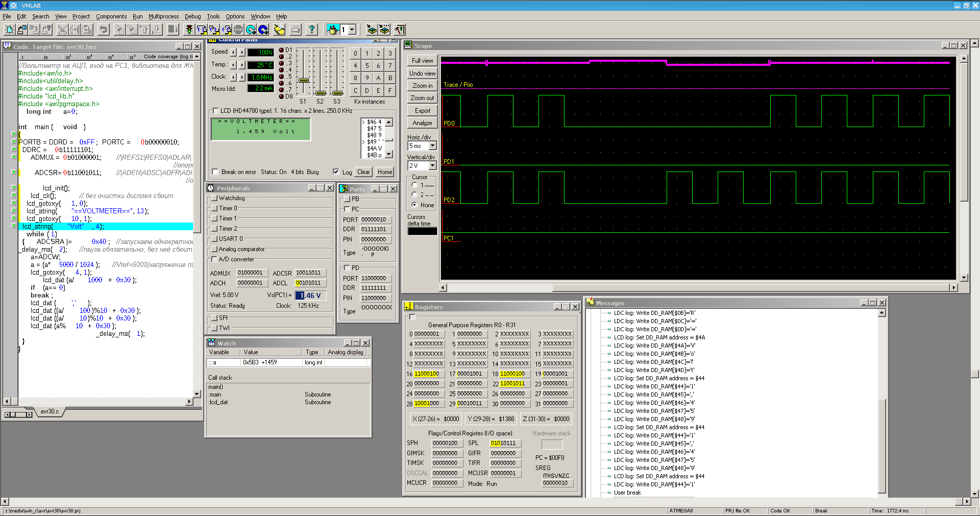Open the Debug menu
980x516 pixels.
pos(192,16)
